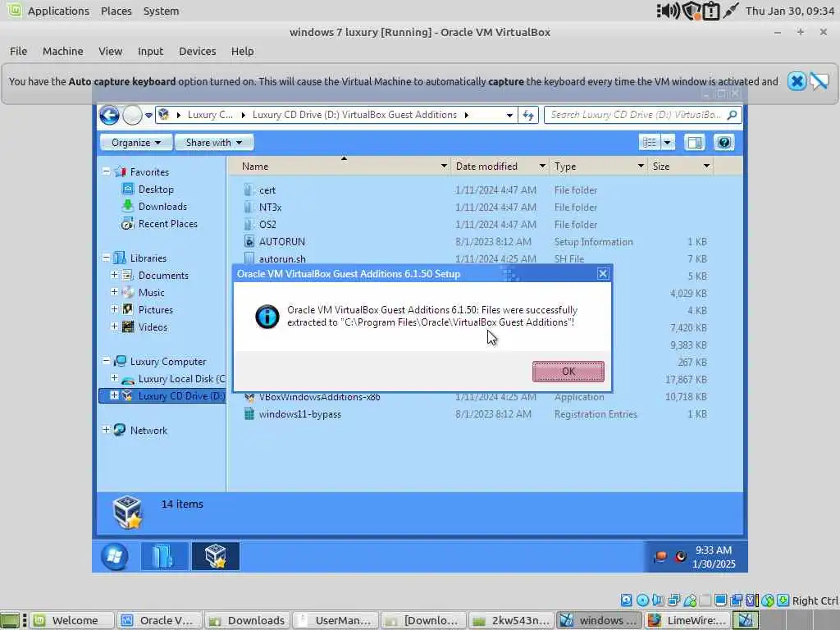Open Recent Places in Favorites

click(167, 224)
